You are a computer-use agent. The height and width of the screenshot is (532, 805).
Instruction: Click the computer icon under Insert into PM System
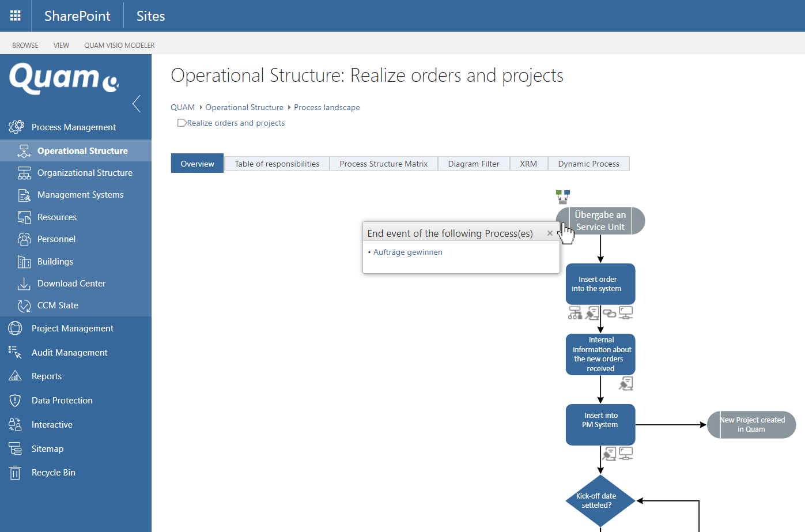[x=626, y=454]
